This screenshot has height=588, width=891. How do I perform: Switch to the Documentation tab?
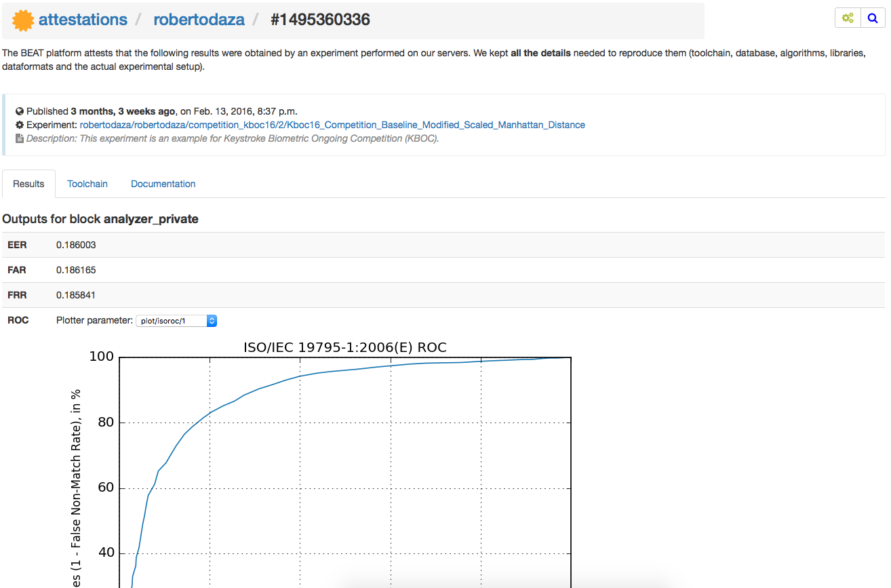pos(163,184)
